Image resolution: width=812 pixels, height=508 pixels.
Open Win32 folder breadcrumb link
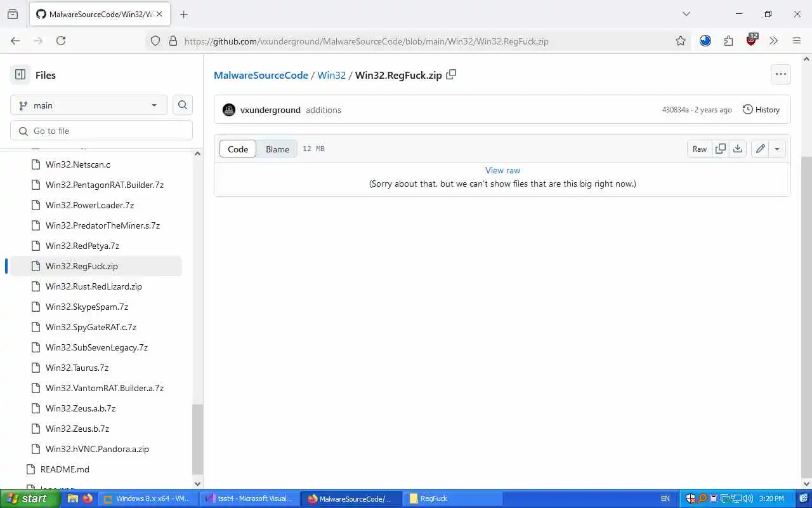(x=331, y=75)
